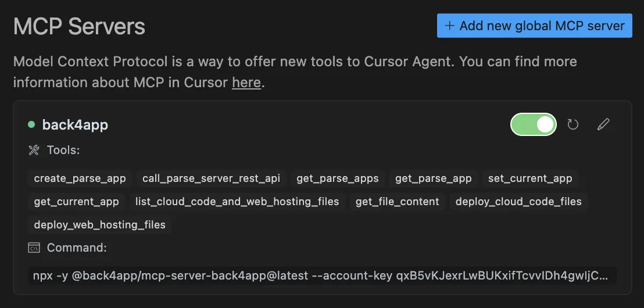The height and width of the screenshot is (308, 644).
Task: Click the npx command text field
Action: [x=323, y=275]
